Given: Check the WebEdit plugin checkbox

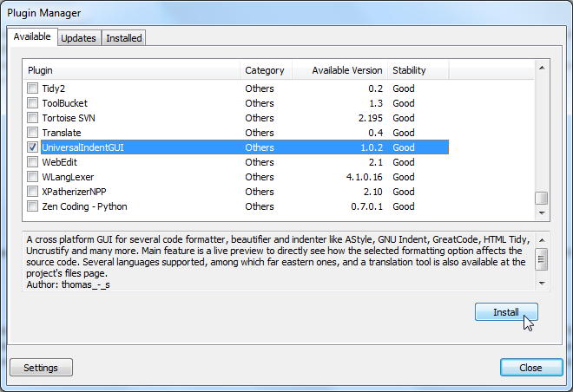Looking at the screenshot, I should pyautogui.click(x=33, y=162).
